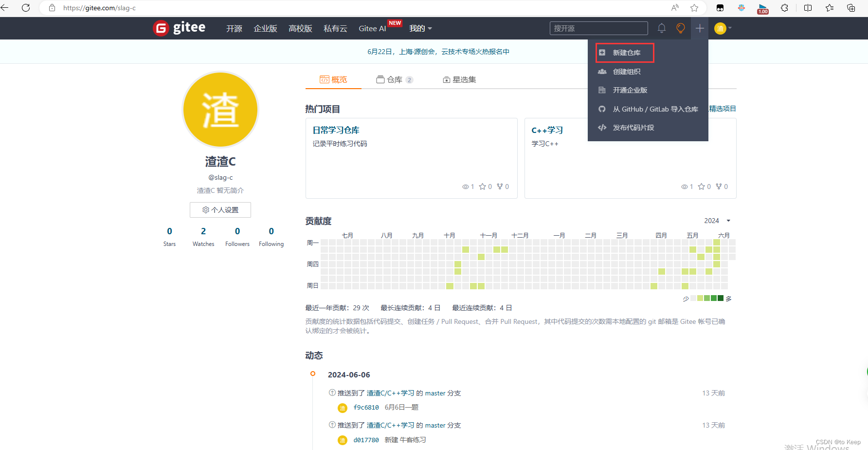Viewport: 868px width, 450px height.
Task: Click the blue and orange extension icon in the toolbar
Action: tap(741, 8)
